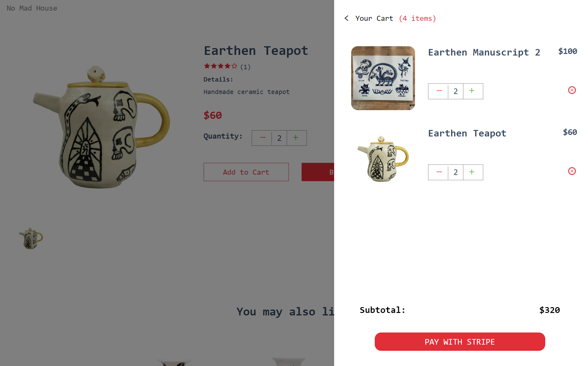
Task: Click the Earthen Teapot cart item title
Action: [x=467, y=133]
